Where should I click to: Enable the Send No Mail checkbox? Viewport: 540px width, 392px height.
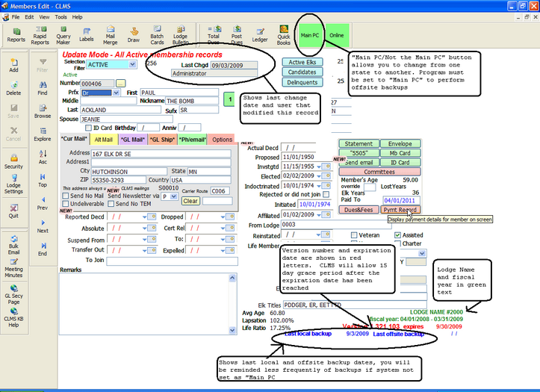click(x=66, y=194)
